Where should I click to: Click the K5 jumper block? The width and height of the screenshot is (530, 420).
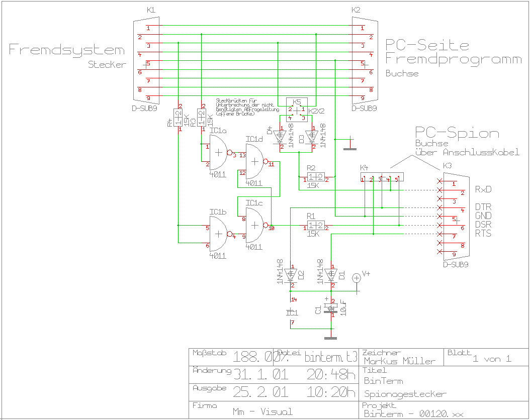pos(297,110)
